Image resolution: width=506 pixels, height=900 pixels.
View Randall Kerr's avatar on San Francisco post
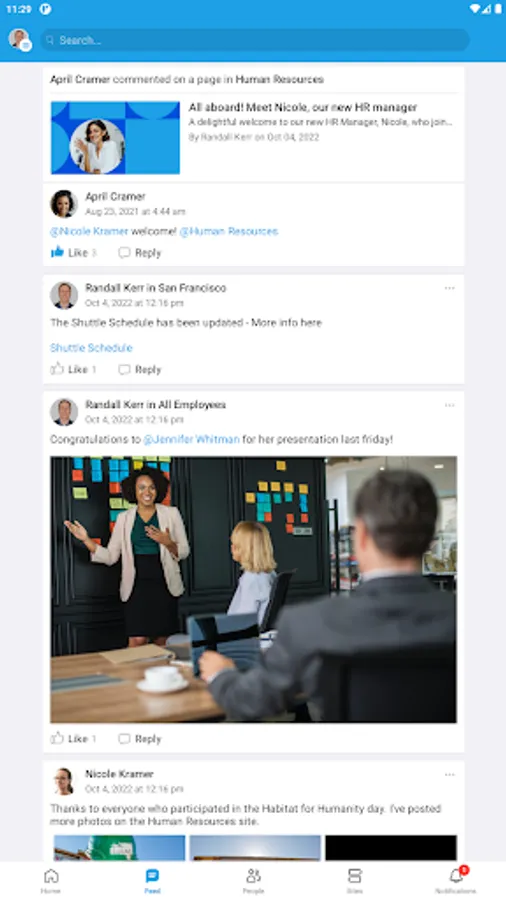[64, 295]
